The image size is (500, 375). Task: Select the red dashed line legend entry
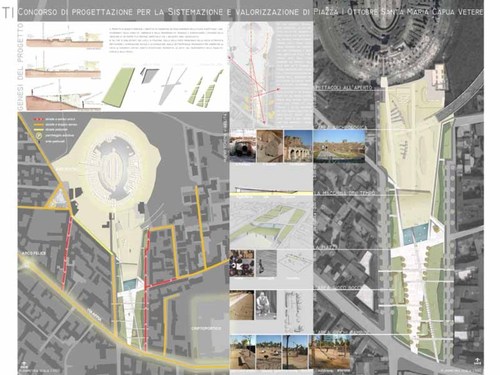click(54, 119)
